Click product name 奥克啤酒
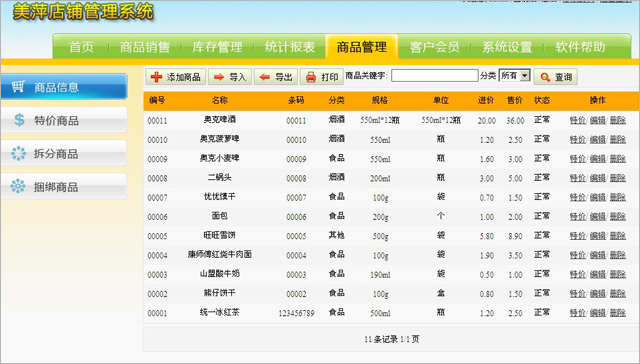This screenshot has width=640, height=364. (220, 120)
